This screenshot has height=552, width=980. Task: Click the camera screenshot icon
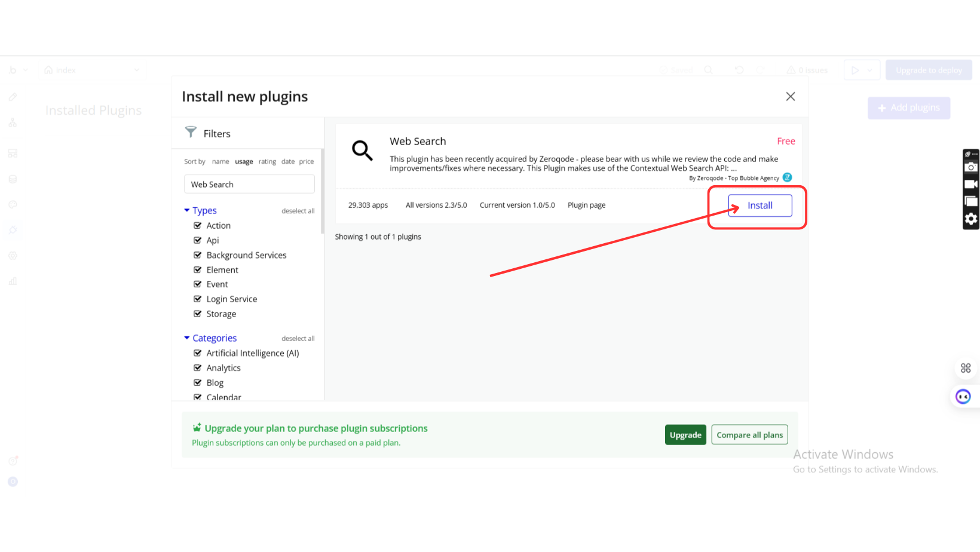[x=971, y=167]
